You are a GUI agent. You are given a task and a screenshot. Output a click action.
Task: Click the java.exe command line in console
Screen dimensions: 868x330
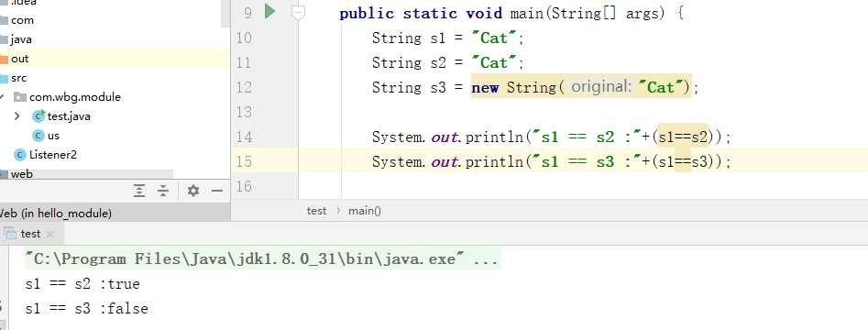[x=262, y=258]
